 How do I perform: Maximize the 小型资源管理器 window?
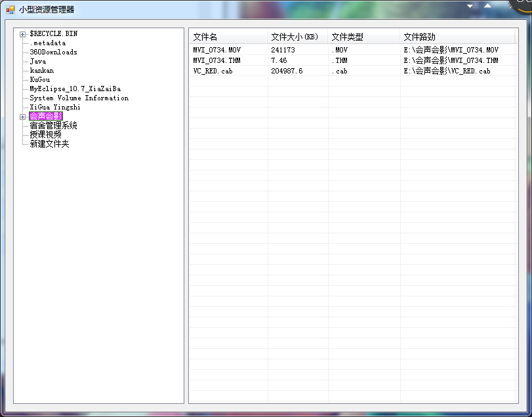coord(487,6)
